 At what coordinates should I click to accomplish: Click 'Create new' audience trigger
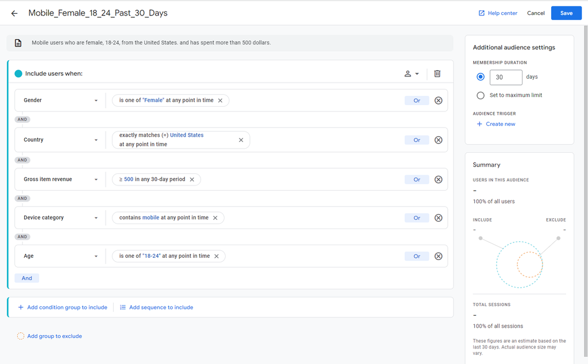coord(496,123)
